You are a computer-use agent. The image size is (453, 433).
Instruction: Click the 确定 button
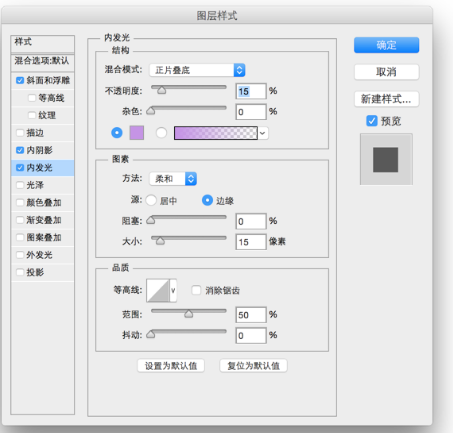click(x=386, y=45)
